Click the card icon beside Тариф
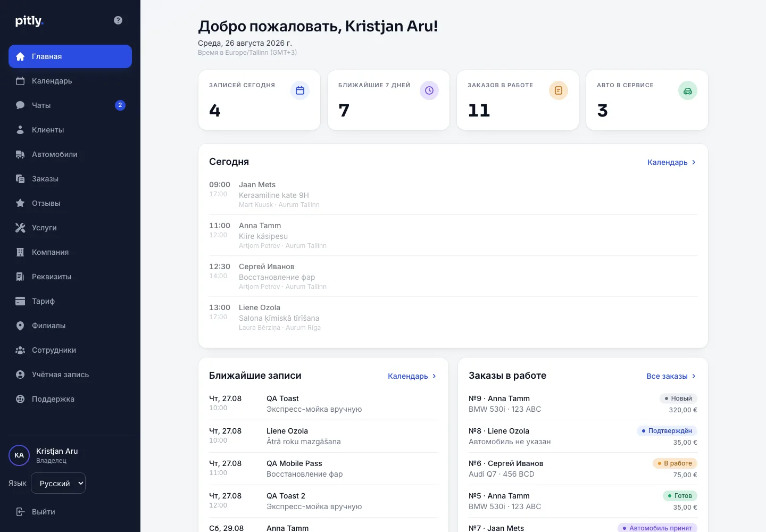Viewport: 766px width, 532px height. (20, 301)
